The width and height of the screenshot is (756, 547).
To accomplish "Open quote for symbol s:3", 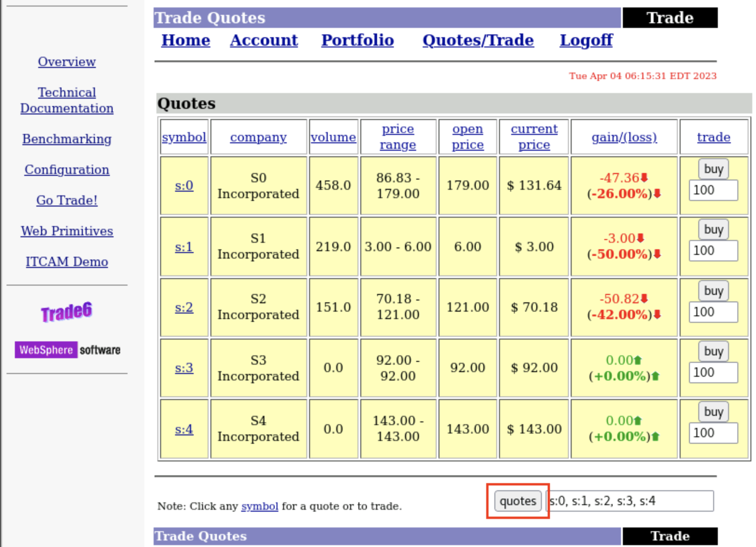I will point(184,368).
